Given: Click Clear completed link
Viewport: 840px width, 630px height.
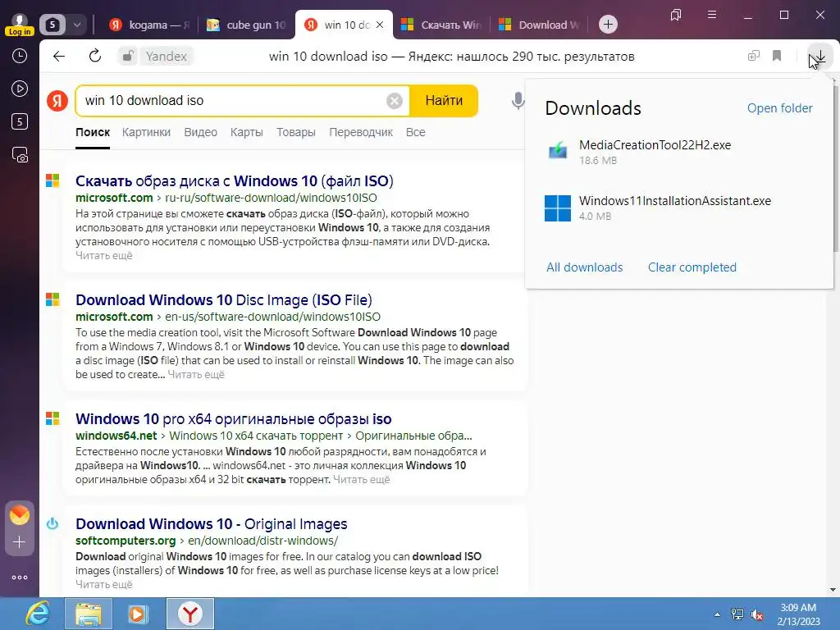Looking at the screenshot, I should coord(692,267).
